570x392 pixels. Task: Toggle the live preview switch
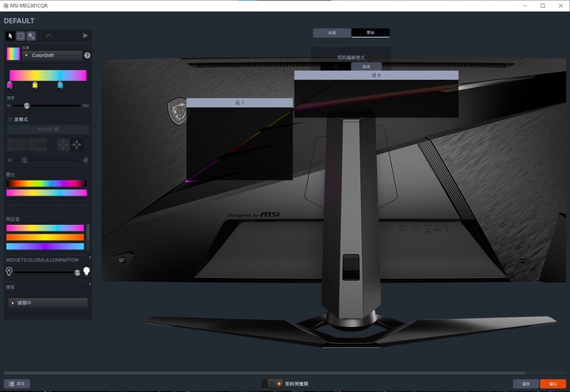tap(272, 383)
